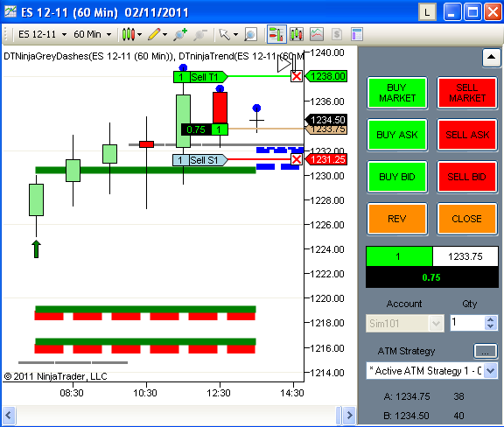Click the DTNinjaGreyDashes indicator label
Viewport: 504px width, 427px height.
(88, 56)
